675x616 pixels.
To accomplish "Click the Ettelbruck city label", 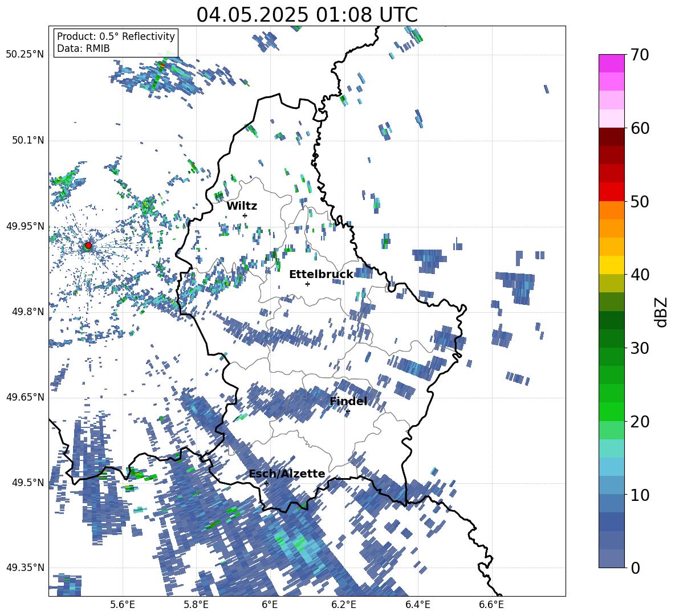I will coord(321,275).
